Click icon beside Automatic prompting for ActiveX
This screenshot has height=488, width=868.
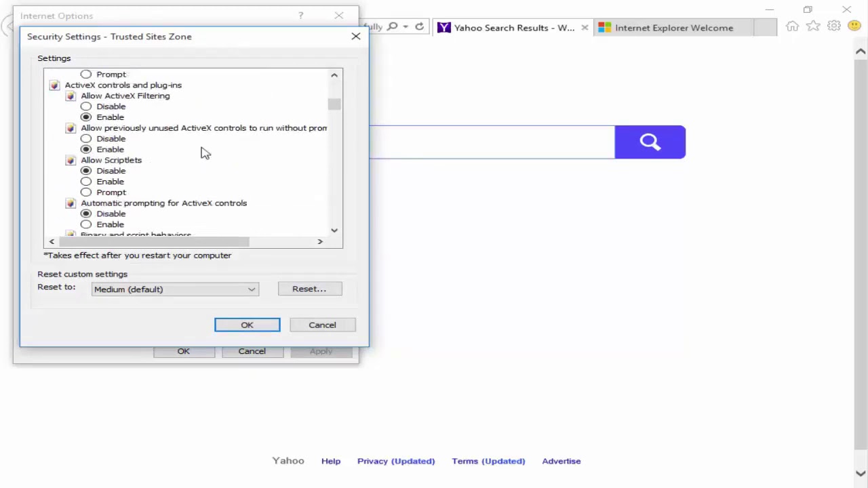coord(71,203)
